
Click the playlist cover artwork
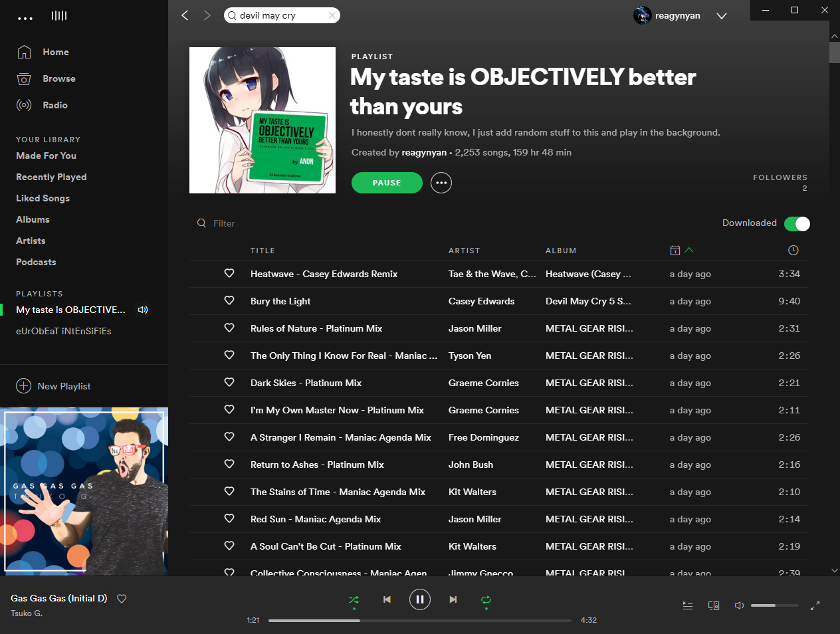tap(262, 120)
